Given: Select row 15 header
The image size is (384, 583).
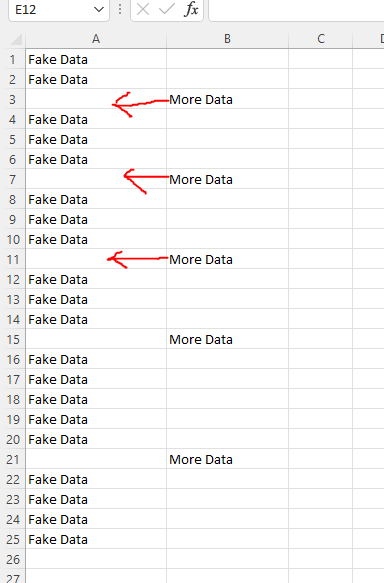Looking at the screenshot, I should (13, 339).
